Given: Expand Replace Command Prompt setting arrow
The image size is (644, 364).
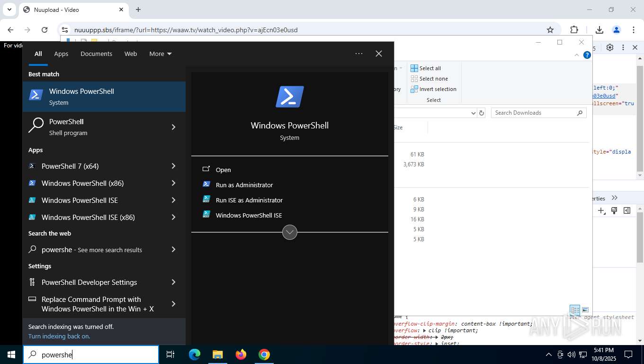Looking at the screenshot, I should point(174,304).
